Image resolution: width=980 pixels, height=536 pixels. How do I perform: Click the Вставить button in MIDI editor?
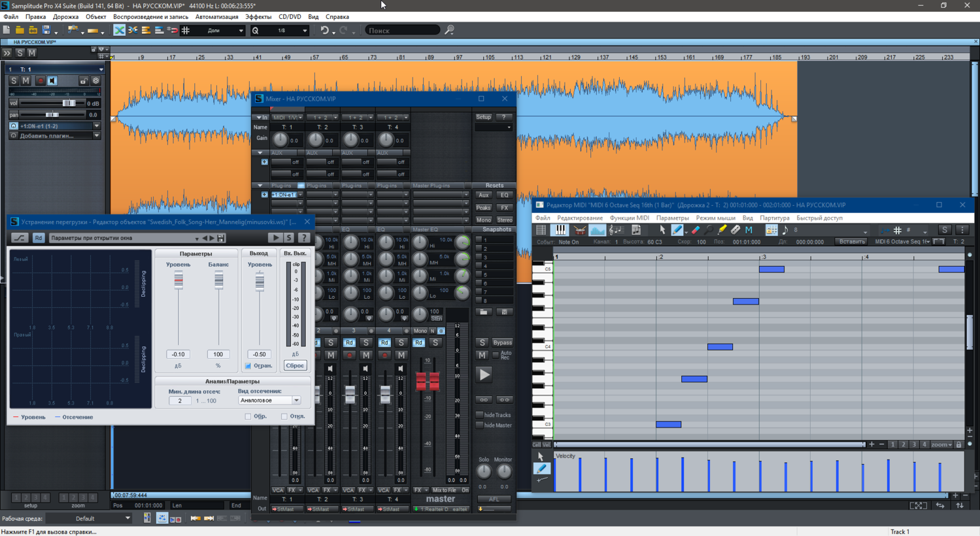click(x=852, y=242)
